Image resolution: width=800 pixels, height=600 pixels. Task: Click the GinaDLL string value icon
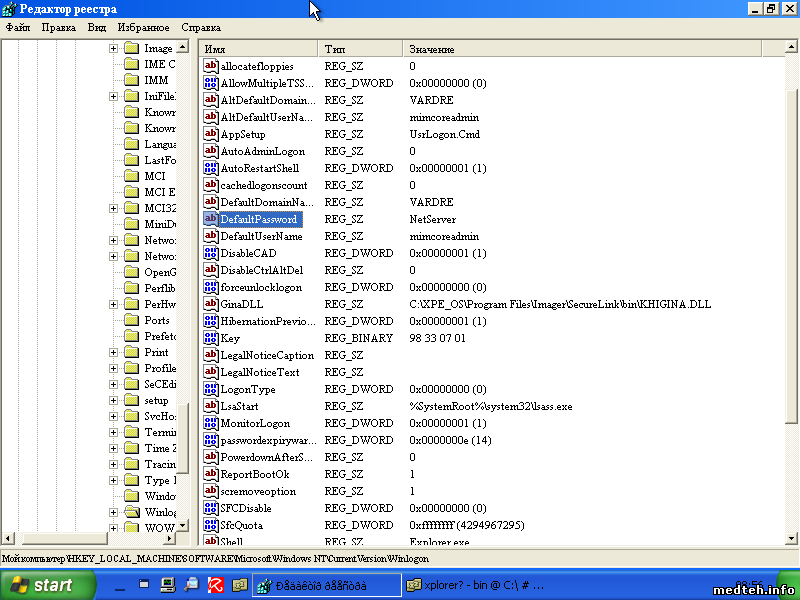211,304
